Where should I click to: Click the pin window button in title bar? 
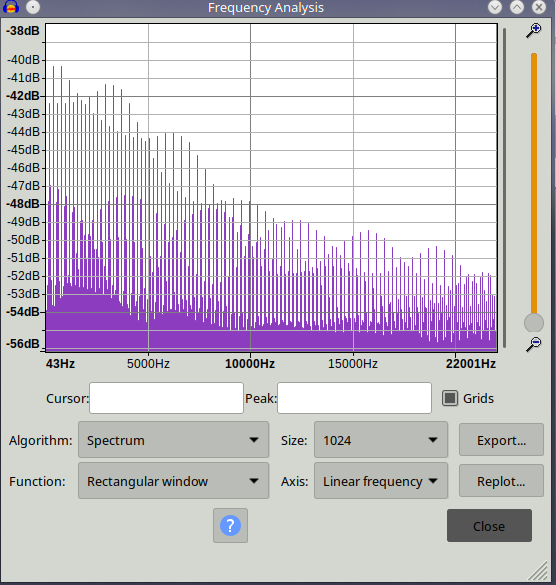click(33, 7)
